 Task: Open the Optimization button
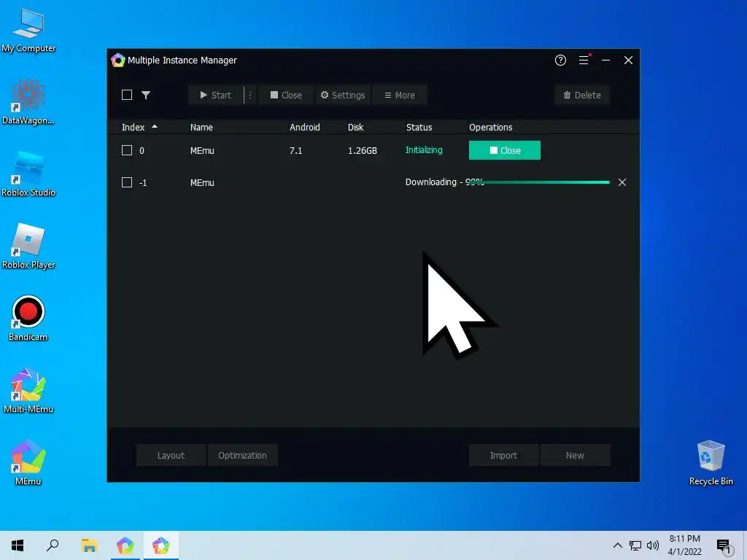[242, 455]
